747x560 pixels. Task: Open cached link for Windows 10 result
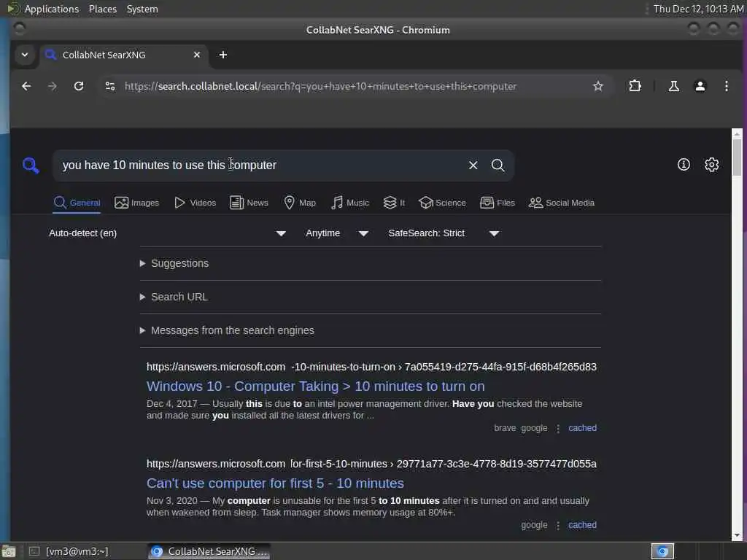582,428
